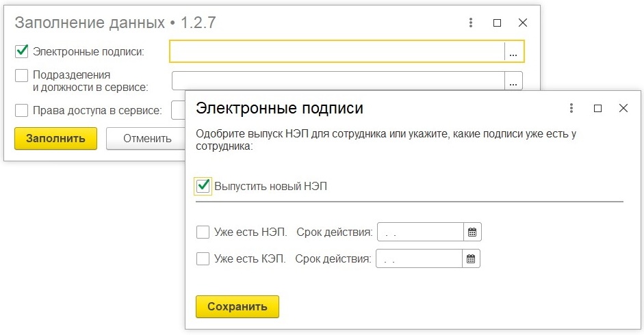Maximize the Электронные подписи dialog
Screen dimensions: 644x335
[x=598, y=108]
